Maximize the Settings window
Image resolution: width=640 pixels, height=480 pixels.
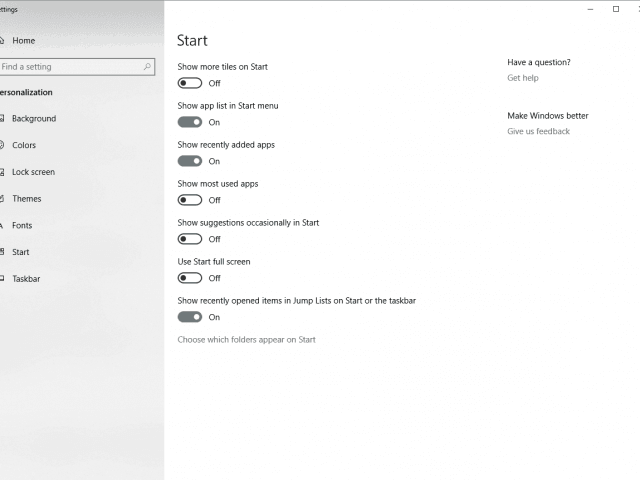coord(616,9)
